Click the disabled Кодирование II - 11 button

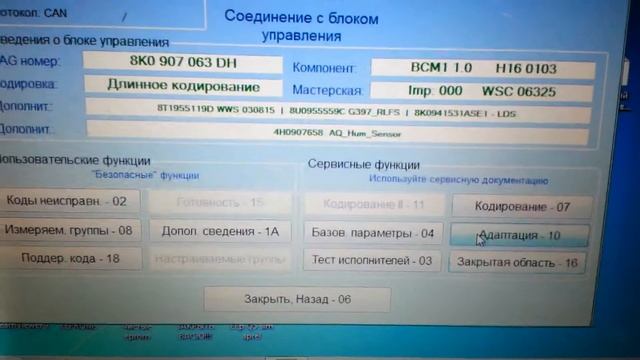pos(374,204)
